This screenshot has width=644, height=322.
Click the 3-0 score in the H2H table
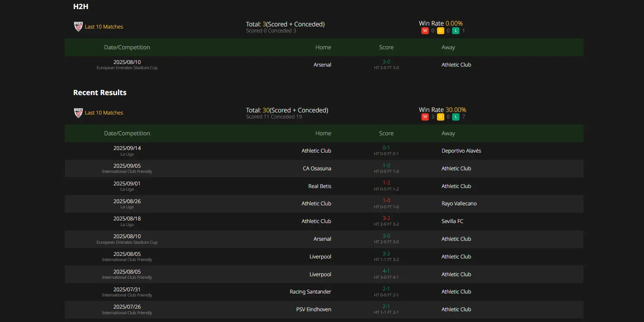[x=386, y=62]
